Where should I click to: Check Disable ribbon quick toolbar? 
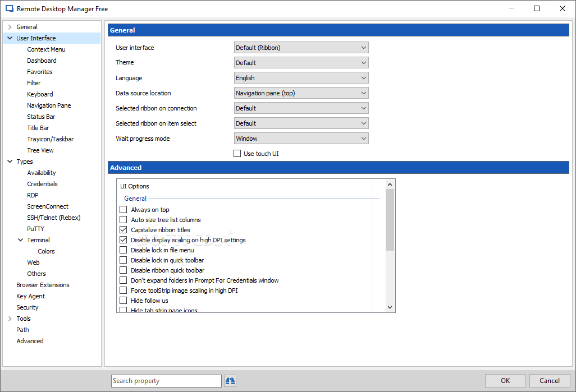click(x=124, y=270)
